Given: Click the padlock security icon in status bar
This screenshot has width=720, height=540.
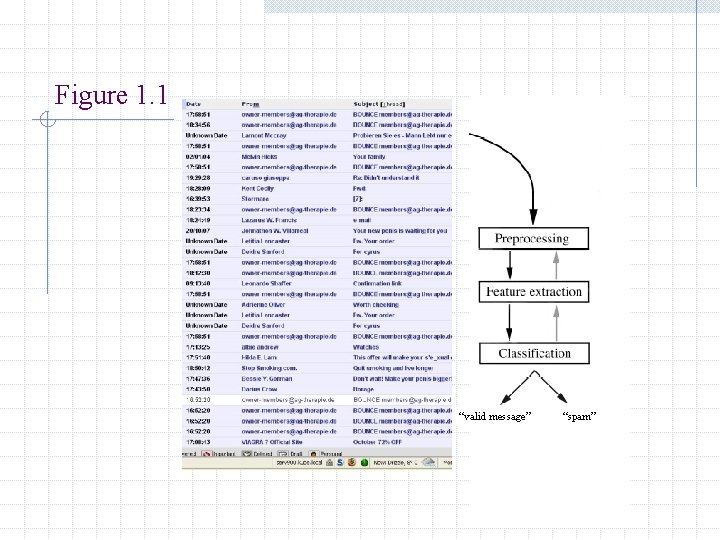Looking at the screenshot, I should (x=329, y=462).
